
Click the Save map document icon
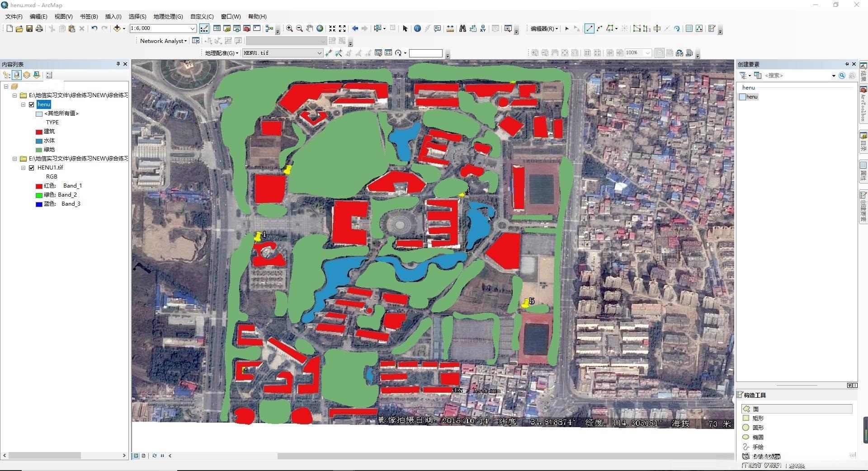29,28
